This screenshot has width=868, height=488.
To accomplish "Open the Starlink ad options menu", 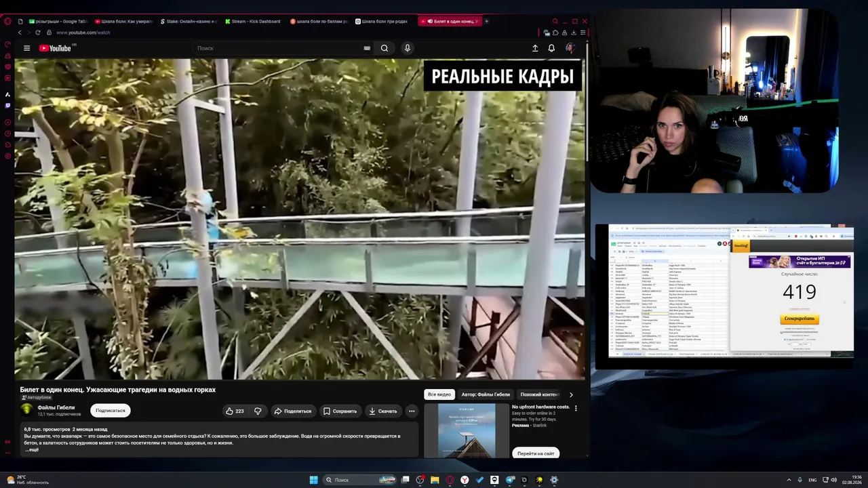I will pos(576,408).
